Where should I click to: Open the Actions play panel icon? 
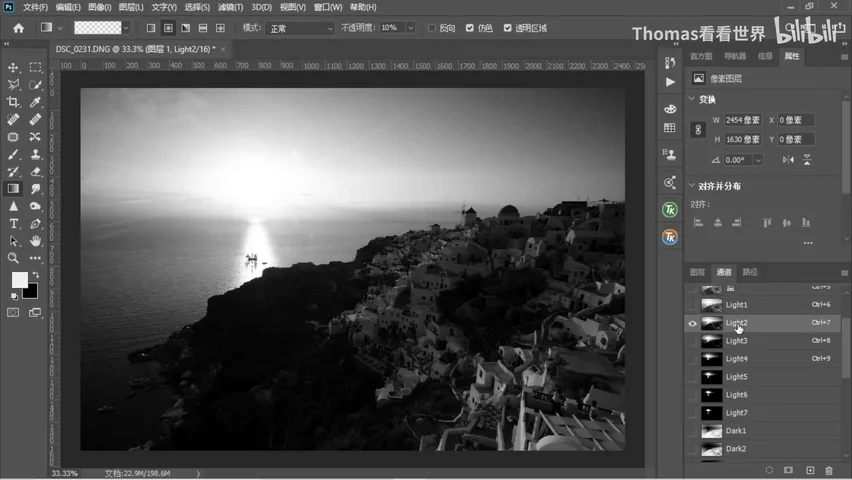pos(670,82)
